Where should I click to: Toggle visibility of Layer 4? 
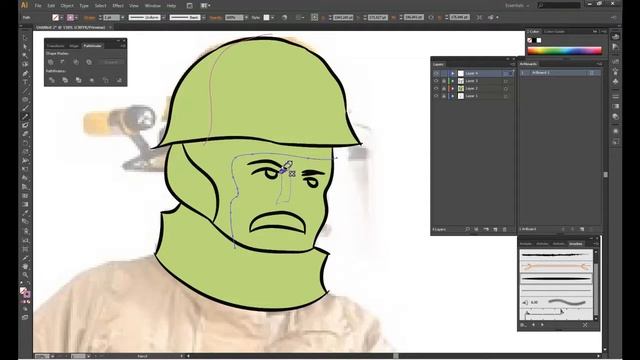point(436,73)
